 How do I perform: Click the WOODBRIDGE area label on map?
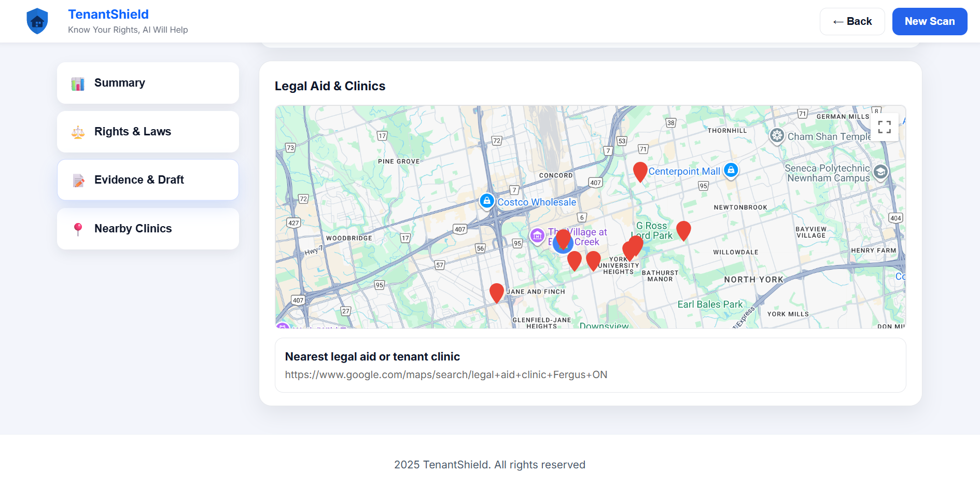click(349, 238)
